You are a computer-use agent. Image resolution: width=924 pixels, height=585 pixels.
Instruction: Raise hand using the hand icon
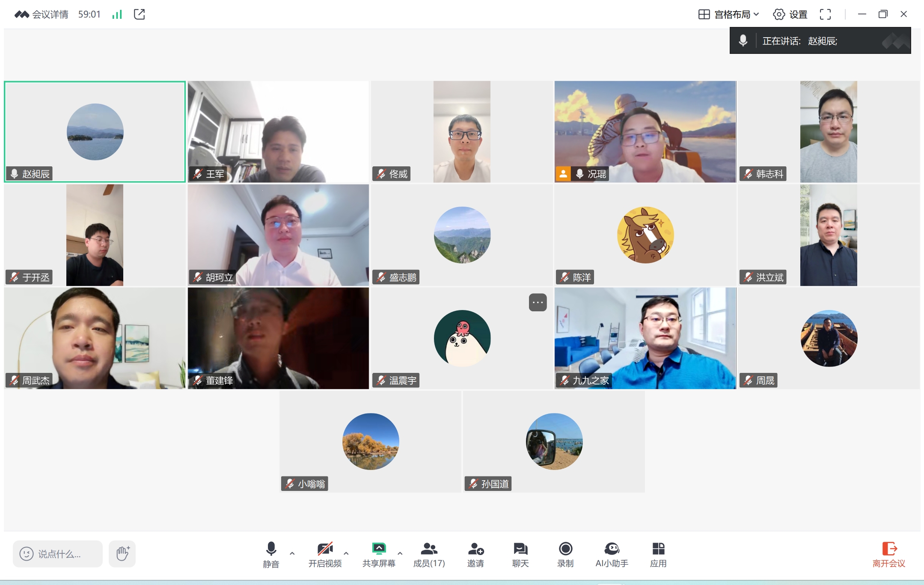click(122, 554)
